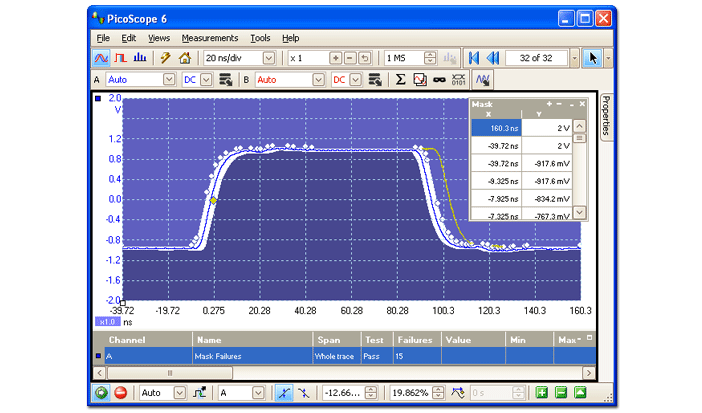Start capture with green go button
Image resolution: width=702 pixels, height=413 pixels.
pyautogui.click(x=101, y=393)
